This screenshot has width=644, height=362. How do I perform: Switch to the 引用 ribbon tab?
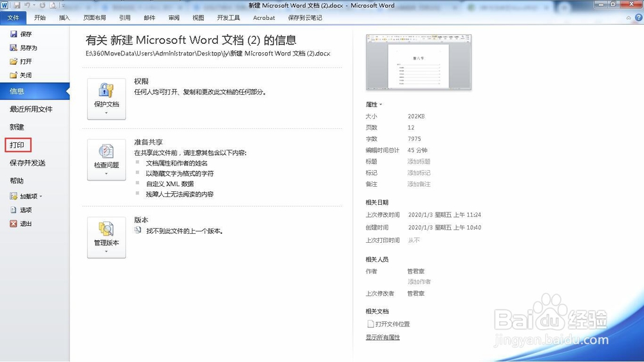[x=125, y=17]
